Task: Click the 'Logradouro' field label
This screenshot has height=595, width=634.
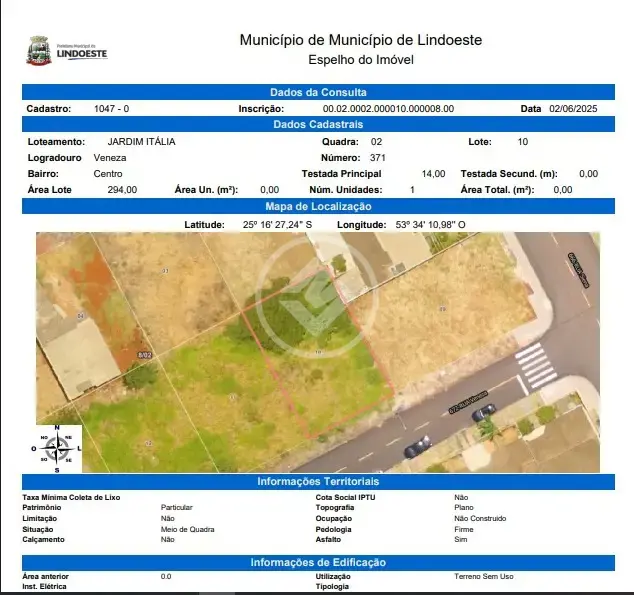Action: [x=55, y=158]
